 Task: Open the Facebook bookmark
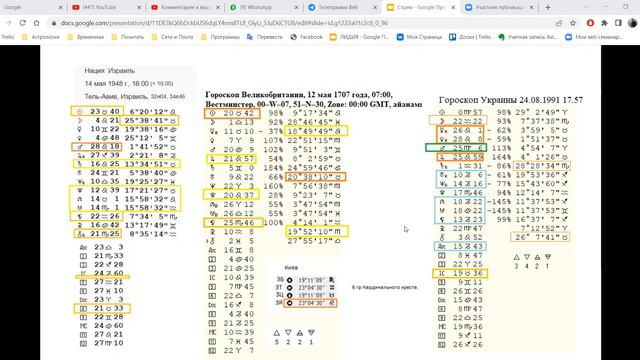(307, 37)
